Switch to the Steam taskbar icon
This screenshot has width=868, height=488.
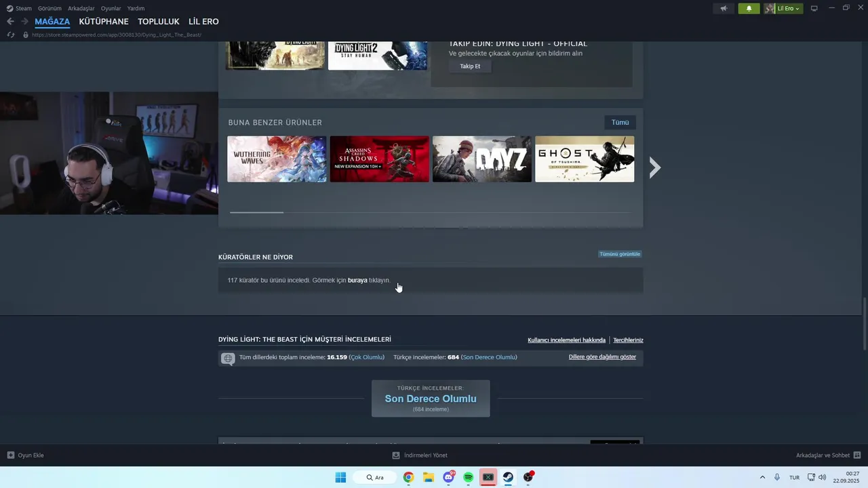(508, 477)
